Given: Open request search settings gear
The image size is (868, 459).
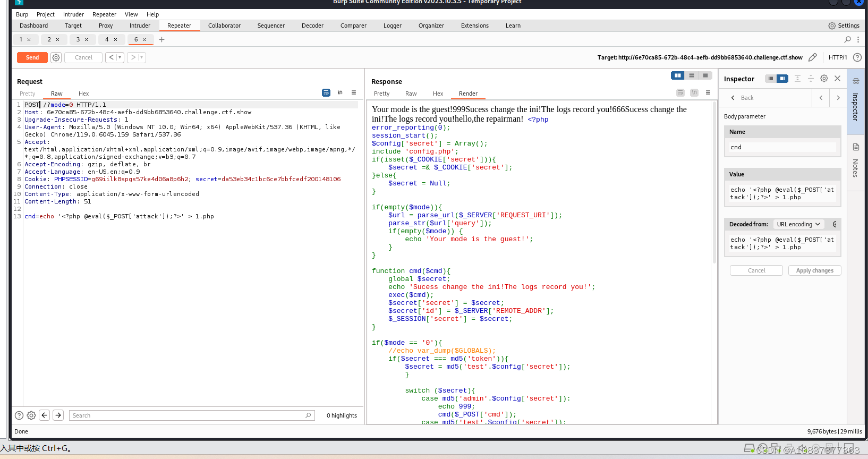Looking at the screenshot, I should 31,415.
